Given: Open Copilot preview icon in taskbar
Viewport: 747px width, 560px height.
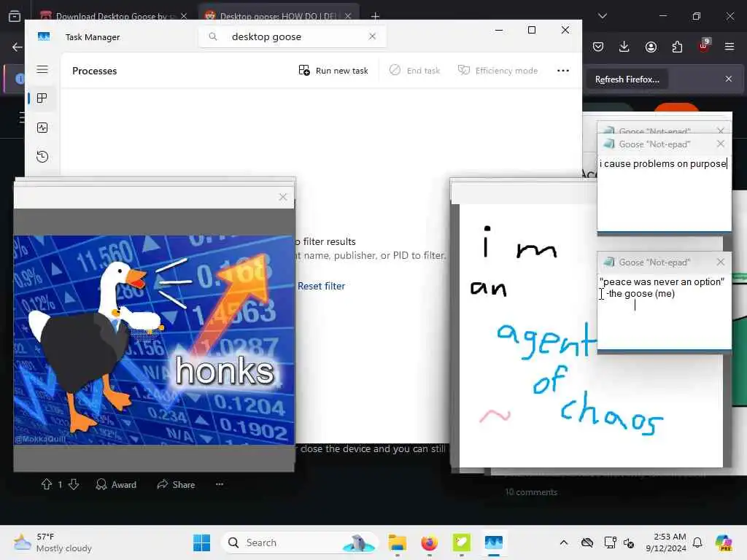Looking at the screenshot, I should 724,542.
